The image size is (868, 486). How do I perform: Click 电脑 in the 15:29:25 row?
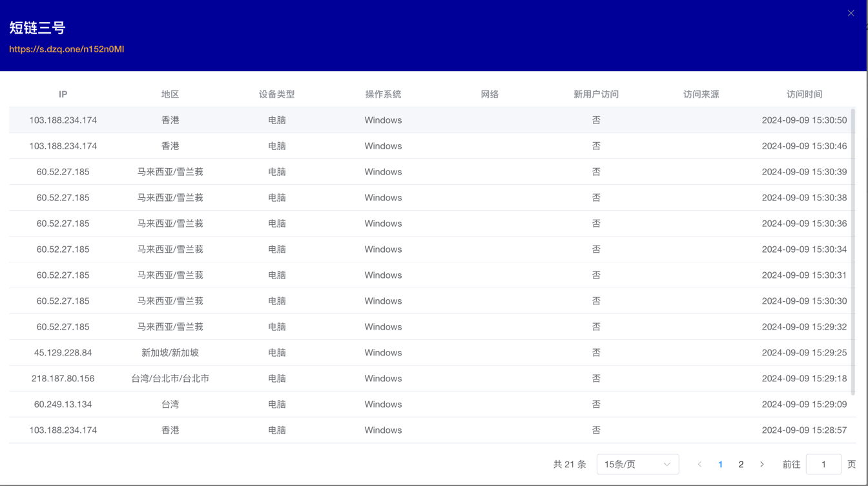point(276,353)
